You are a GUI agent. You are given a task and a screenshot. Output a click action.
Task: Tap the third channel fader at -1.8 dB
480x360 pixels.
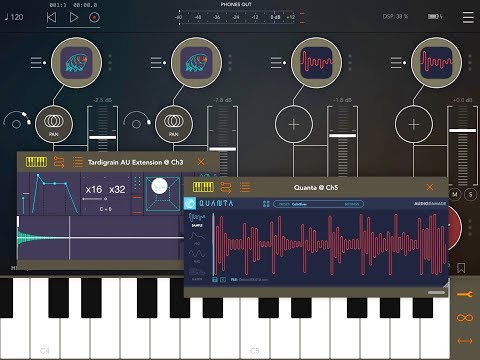point(342,135)
